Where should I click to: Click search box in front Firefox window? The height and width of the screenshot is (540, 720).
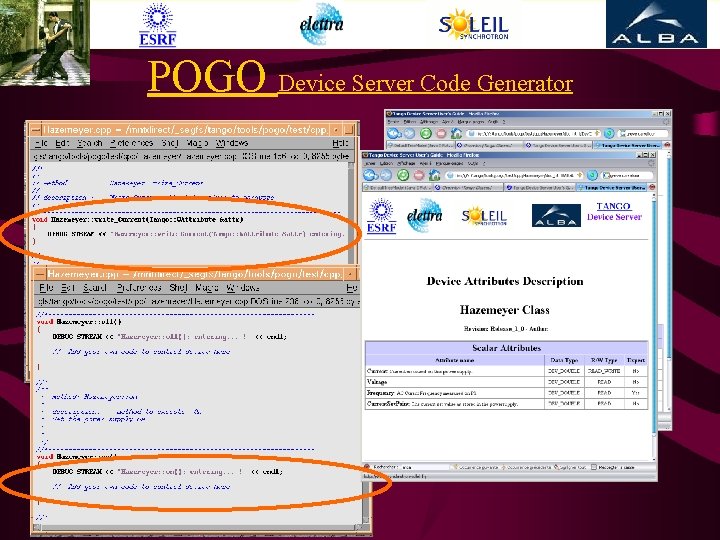[627, 175]
